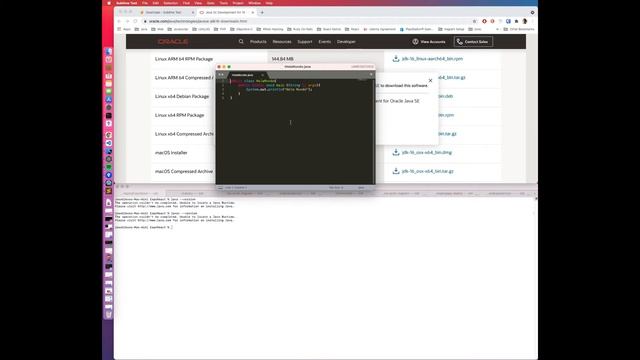Open Resources in Oracle navigation
Screen dimensions: 640x360
[282, 42]
